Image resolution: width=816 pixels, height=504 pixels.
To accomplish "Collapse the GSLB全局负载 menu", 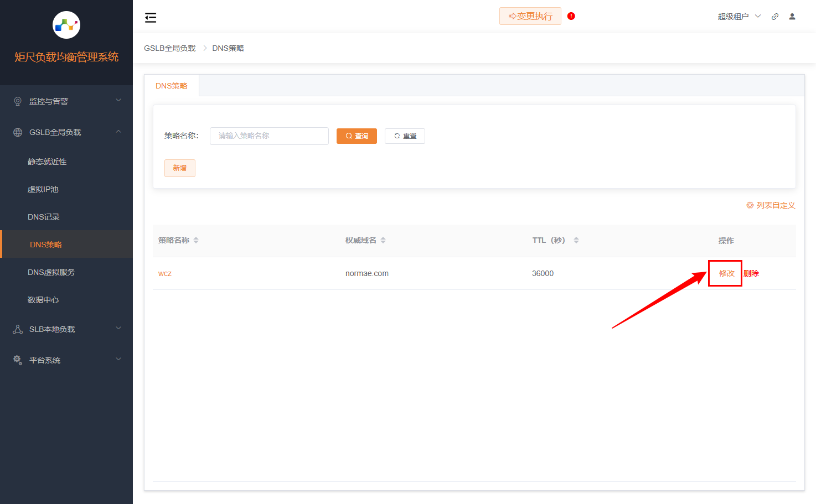I will coord(66,132).
